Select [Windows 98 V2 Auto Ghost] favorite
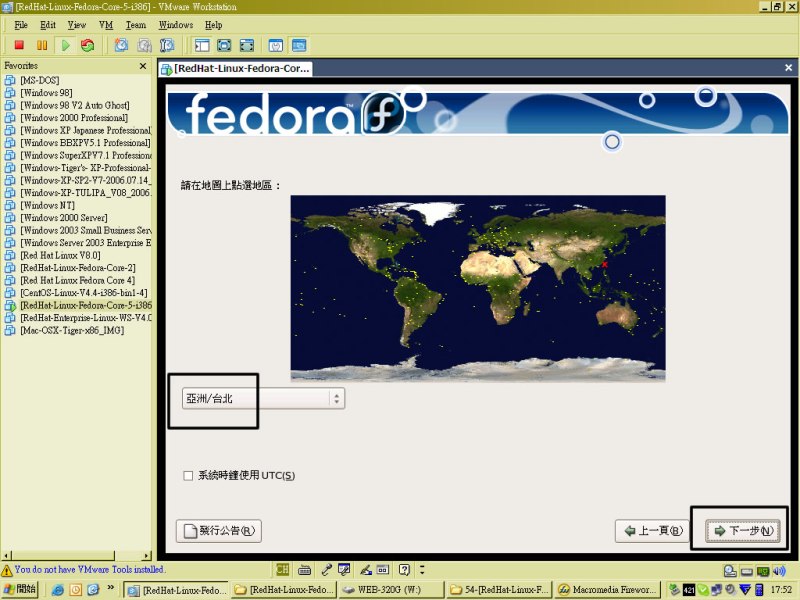The width and height of the screenshot is (800, 600). click(x=74, y=105)
